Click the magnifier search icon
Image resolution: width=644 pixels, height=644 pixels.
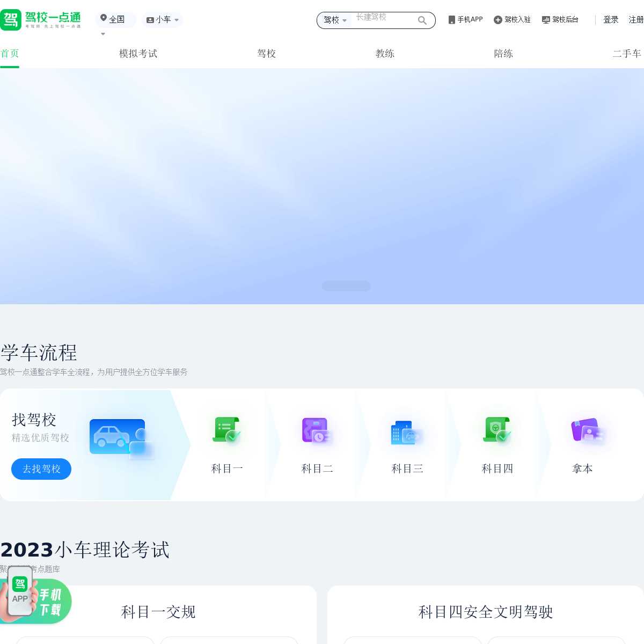[x=422, y=20]
